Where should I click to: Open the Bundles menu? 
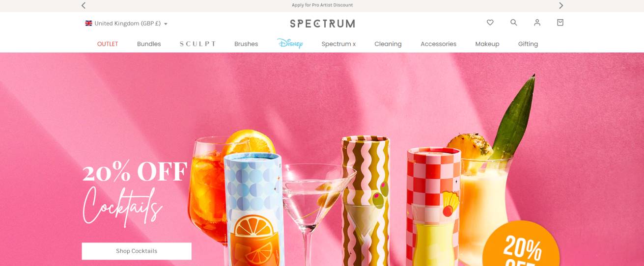pyautogui.click(x=149, y=44)
